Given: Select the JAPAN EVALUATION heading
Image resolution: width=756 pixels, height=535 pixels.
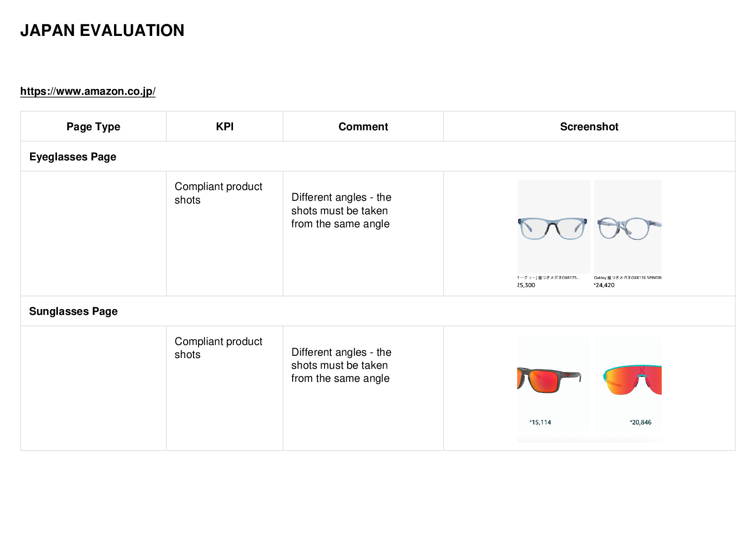Looking at the screenshot, I should coord(102,31).
